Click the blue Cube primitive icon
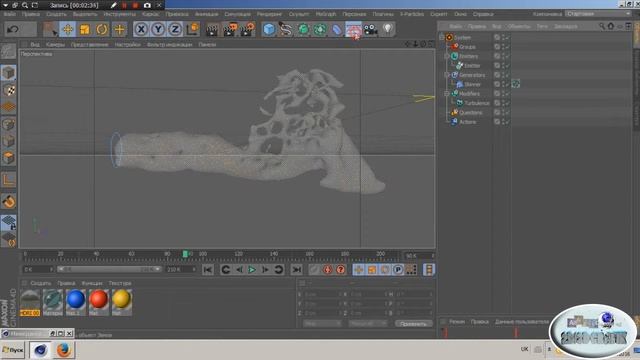This screenshot has height=360, width=640. point(269,29)
